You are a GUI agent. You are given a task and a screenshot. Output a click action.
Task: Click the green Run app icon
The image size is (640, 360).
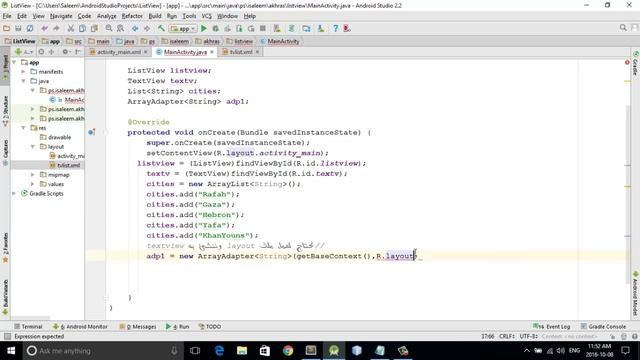[204, 29]
